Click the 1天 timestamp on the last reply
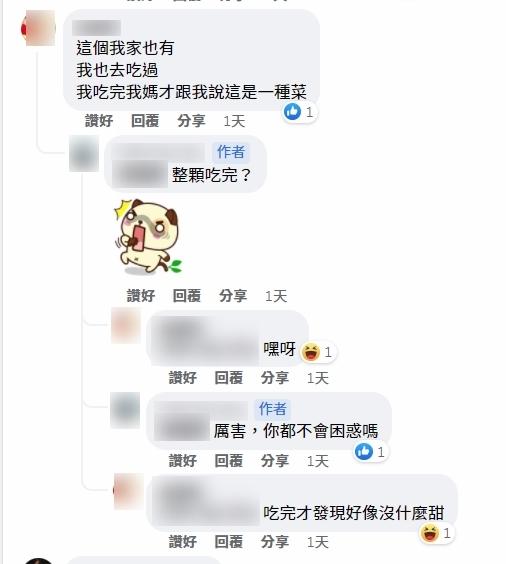Screen dimensions: 506x564 pos(318,542)
